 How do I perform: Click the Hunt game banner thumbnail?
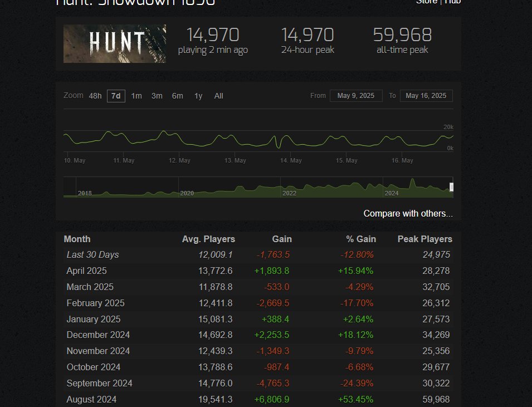pyautogui.click(x=115, y=43)
